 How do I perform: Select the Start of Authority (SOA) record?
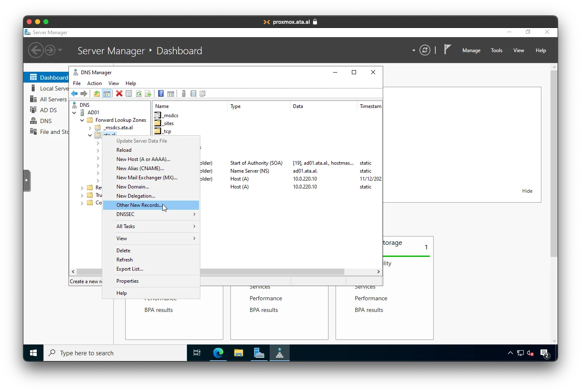256,163
